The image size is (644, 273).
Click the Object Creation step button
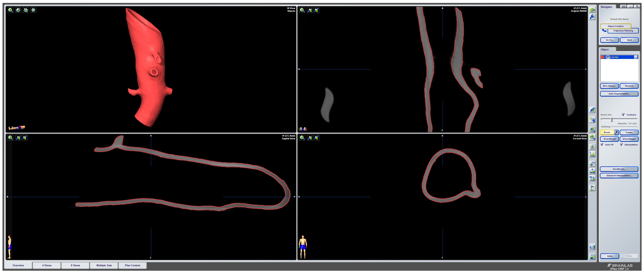click(x=616, y=26)
